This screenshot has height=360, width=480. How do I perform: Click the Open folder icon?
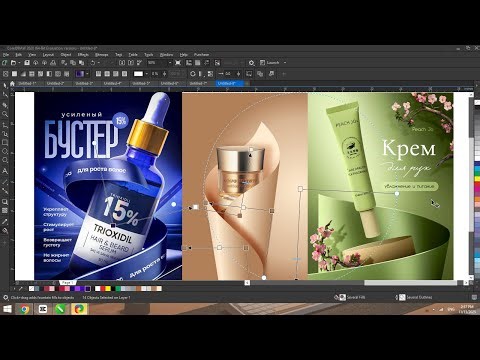click(x=13, y=63)
